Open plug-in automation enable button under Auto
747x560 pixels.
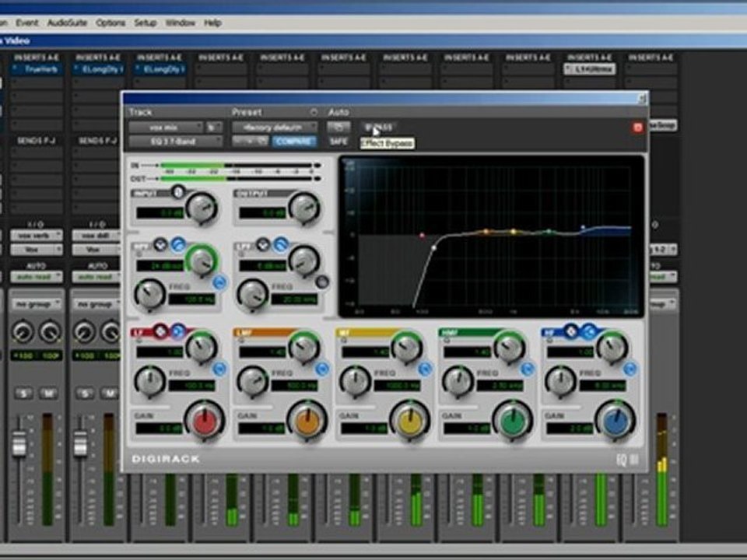pyautogui.click(x=338, y=127)
